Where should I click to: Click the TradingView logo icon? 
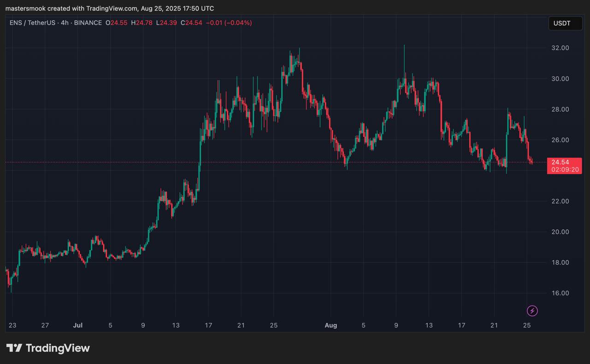pos(14,348)
